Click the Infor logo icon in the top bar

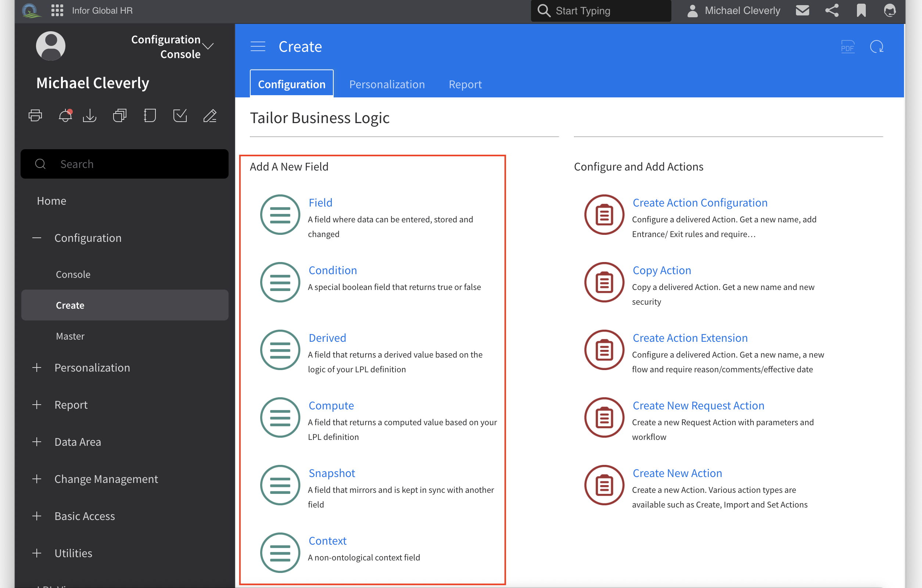31,10
